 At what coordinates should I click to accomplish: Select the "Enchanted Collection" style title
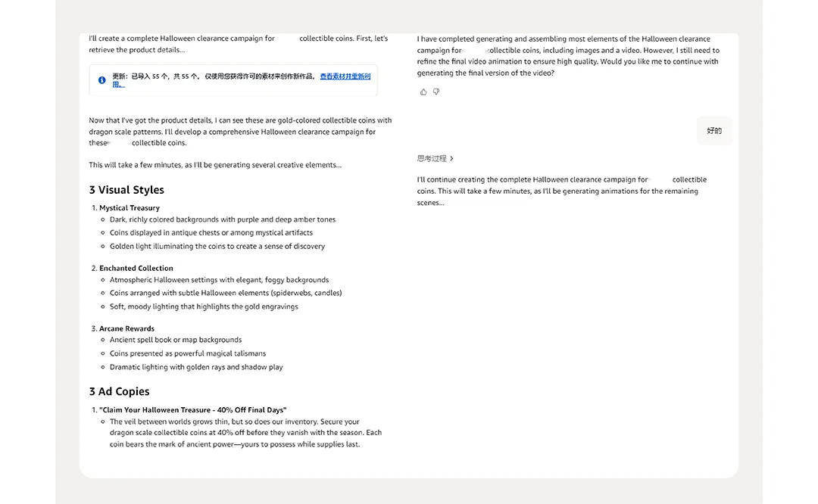pos(136,268)
